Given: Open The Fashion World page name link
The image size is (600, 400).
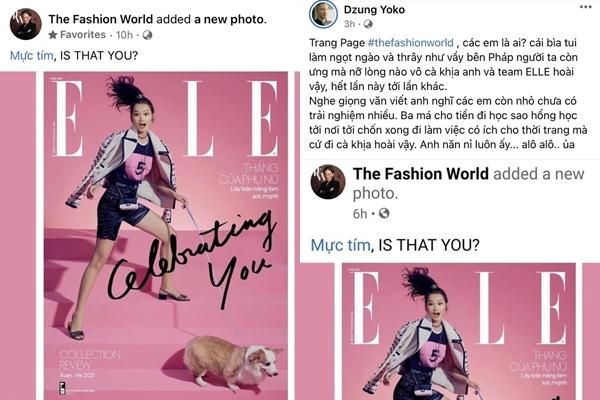Looking at the screenshot, I should point(101,19).
